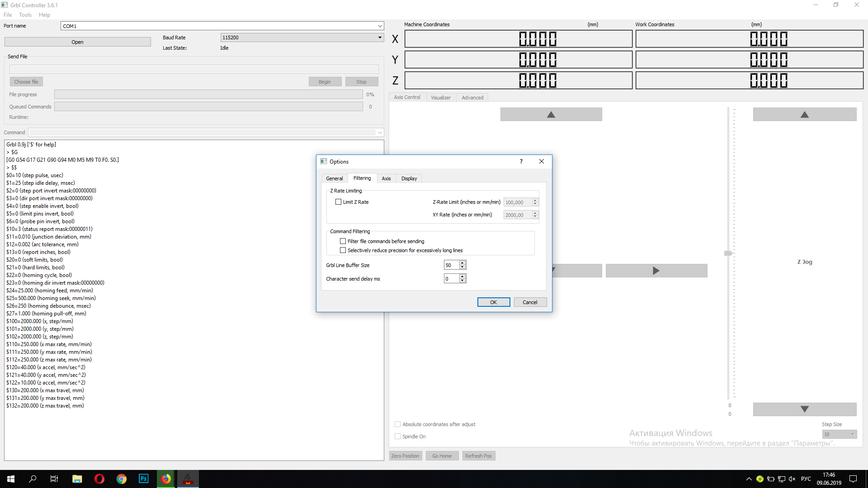Image resolution: width=868 pixels, height=488 pixels.
Task: Click the Z jog vertical slider handle
Action: 728,253
